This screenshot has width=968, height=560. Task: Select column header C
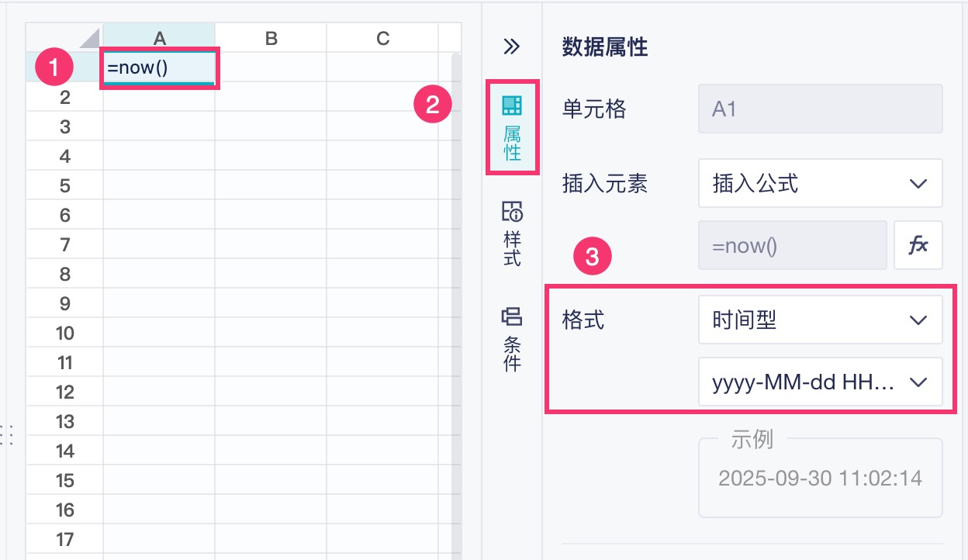382,38
